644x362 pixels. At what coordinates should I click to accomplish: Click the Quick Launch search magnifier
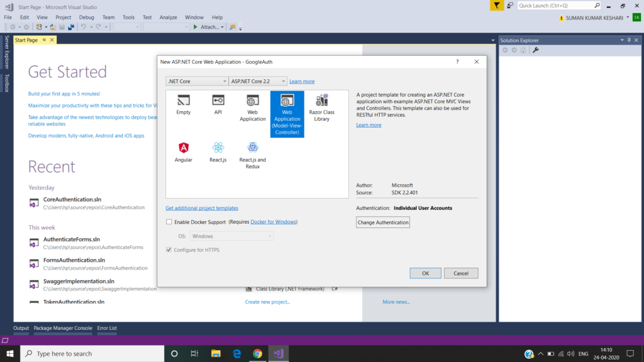[x=597, y=5]
